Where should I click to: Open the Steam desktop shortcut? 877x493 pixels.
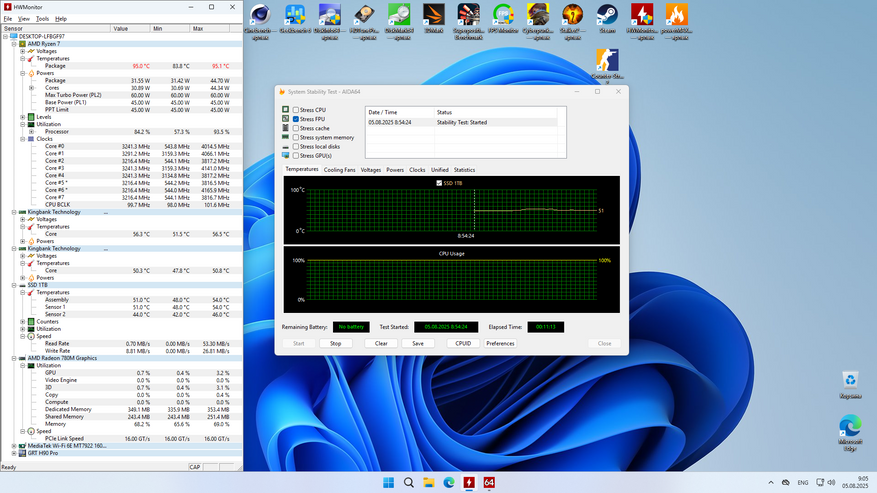[606, 16]
